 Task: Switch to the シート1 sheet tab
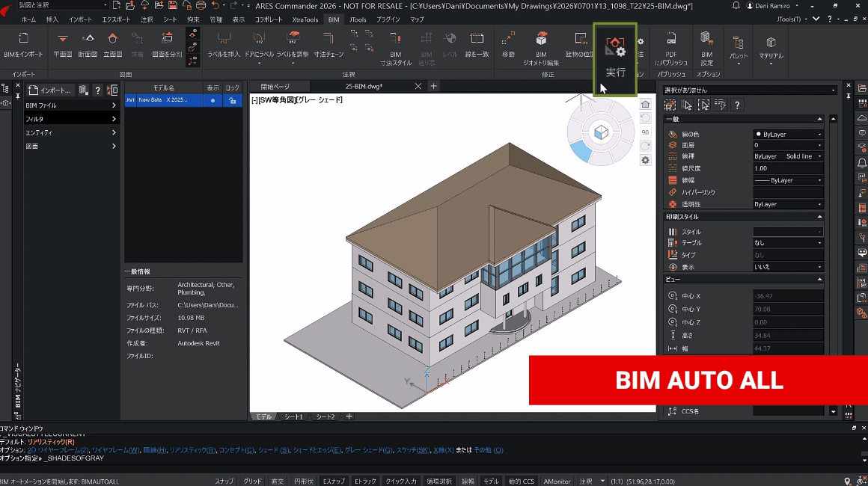pos(293,416)
